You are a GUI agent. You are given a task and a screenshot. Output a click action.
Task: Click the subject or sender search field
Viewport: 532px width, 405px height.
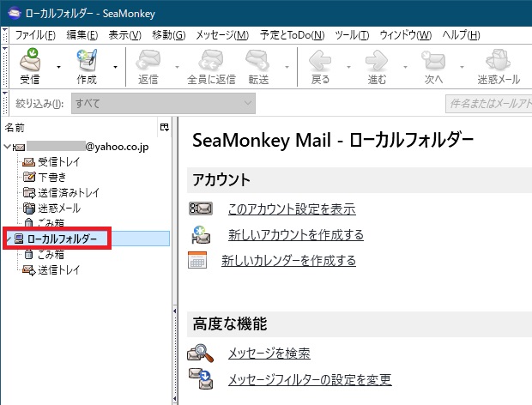pyautogui.click(x=487, y=103)
